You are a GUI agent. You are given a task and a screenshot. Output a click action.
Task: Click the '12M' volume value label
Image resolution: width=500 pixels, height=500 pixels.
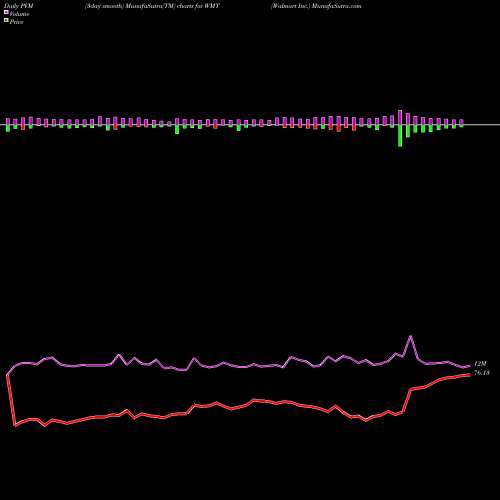(x=480, y=364)
